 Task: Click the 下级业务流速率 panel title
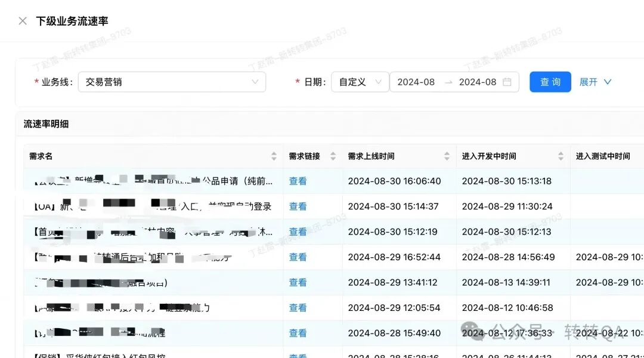pyautogui.click(x=72, y=21)
